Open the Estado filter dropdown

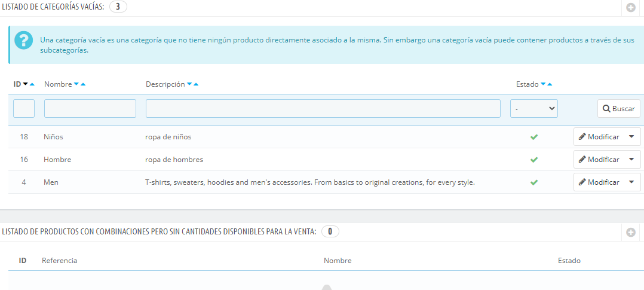[x=533, y=109]
